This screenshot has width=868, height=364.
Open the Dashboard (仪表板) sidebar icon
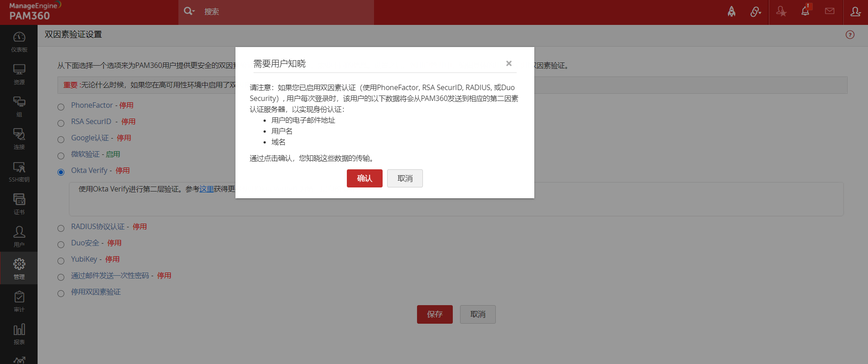pyautogui.click(x=19, y=42)
